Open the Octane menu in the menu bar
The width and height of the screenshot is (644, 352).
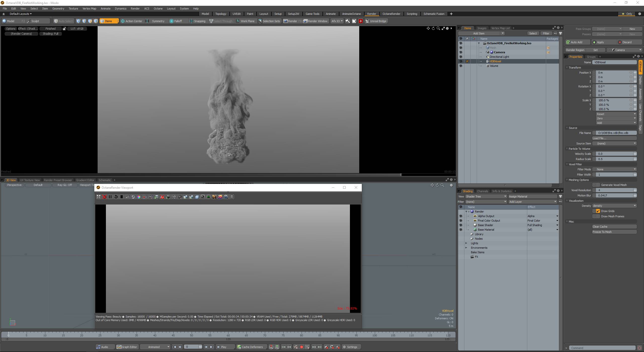(158, 9)
